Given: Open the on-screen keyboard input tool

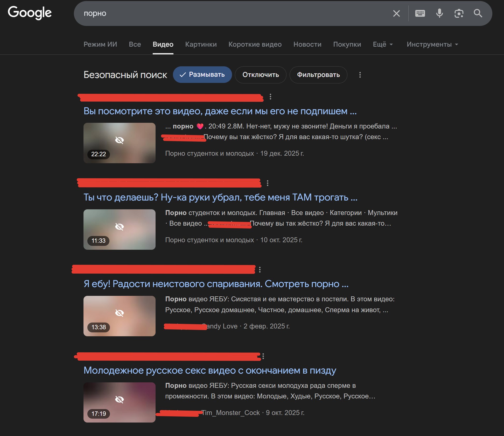Looking at the screenshot, I should [x=420, y=13].
